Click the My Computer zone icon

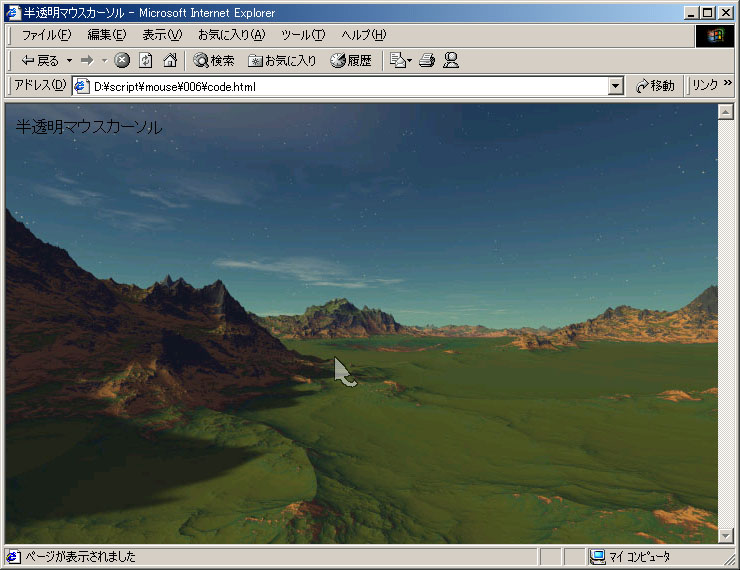pyautogui.click(x=597, y=557)
